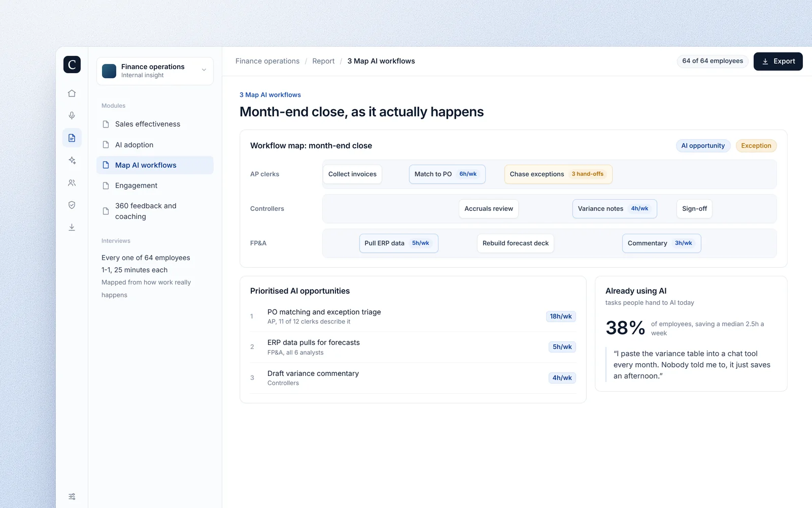Select the Pull ERP data step
Viewport: 812px width, 508px height.
[x=398, y=243]
